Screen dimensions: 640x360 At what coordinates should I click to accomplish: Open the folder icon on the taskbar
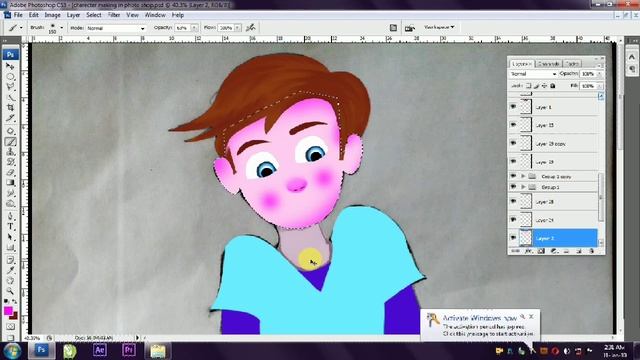coord(158,351)
